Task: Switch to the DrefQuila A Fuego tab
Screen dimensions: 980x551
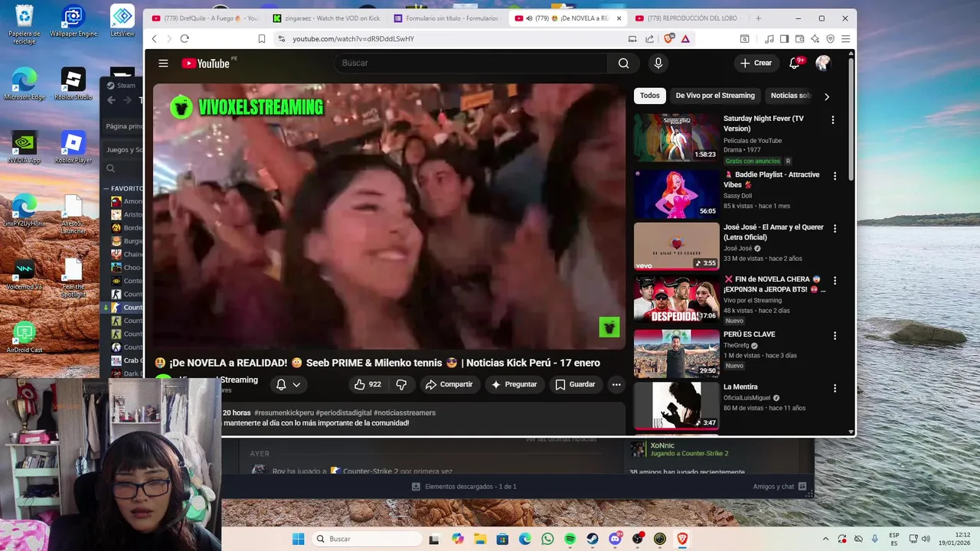Action: [205, 18]
